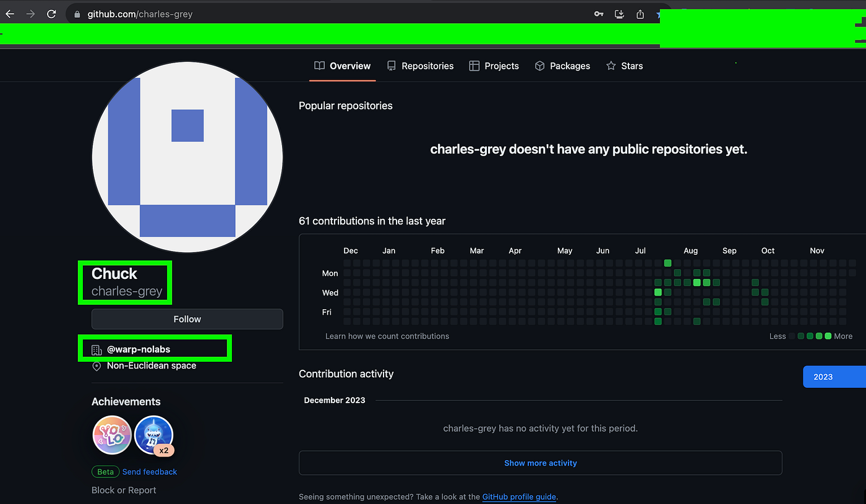Click the Popular repositories heading
Viewport: 866px width, 504px height.
coord(346,106)
